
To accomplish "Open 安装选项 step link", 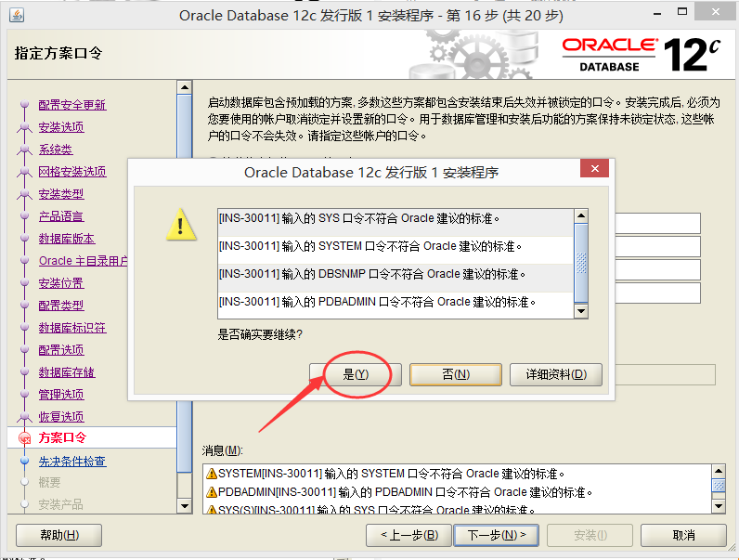I will [61, 127].
